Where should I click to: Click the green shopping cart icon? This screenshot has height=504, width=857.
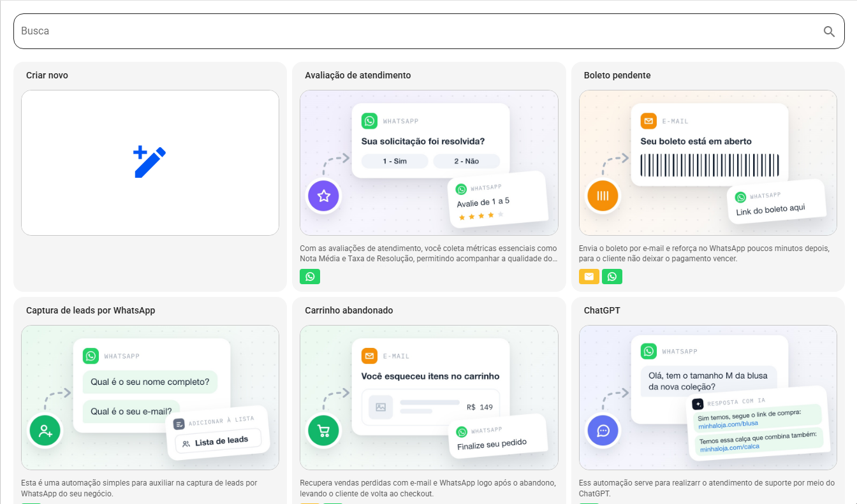point(324,431)
